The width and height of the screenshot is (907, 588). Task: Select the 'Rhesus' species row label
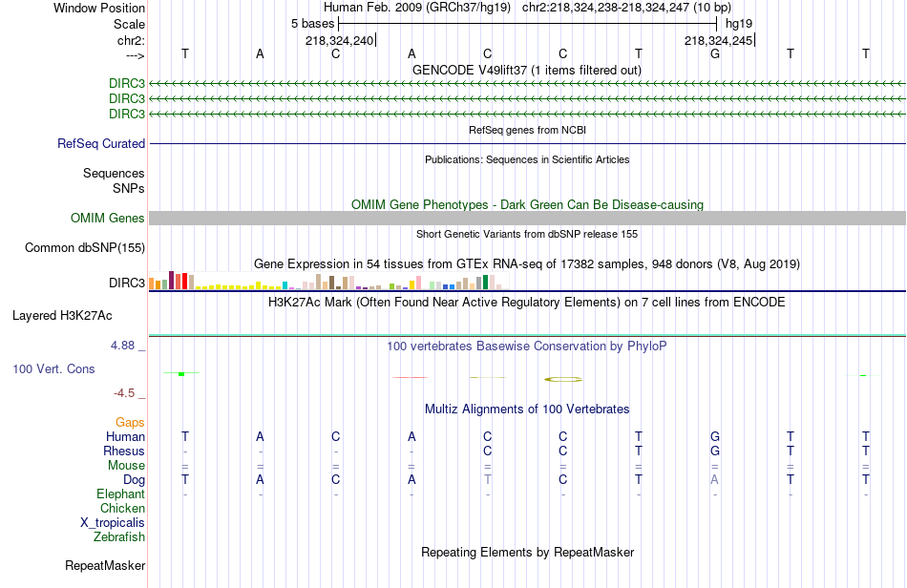click(x=124, y=451)
